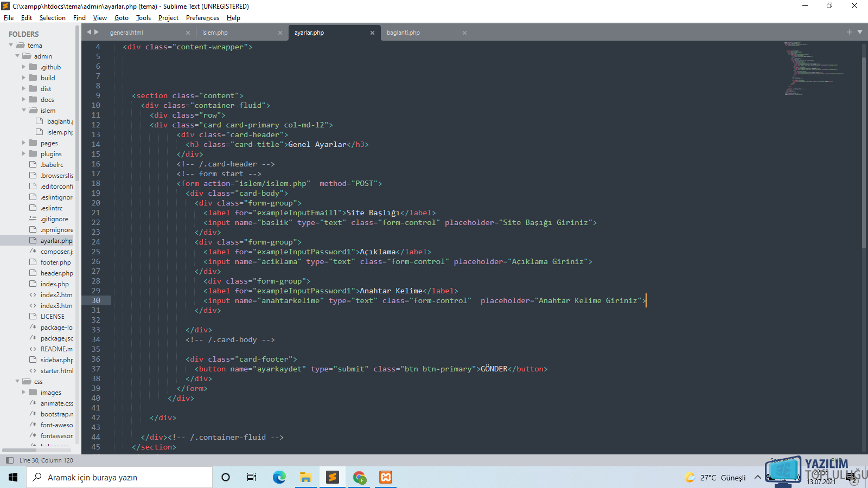The width and height of the screenshot is (868, 488).
Task: Open the Project menu
Action: (x=168, y=18)
